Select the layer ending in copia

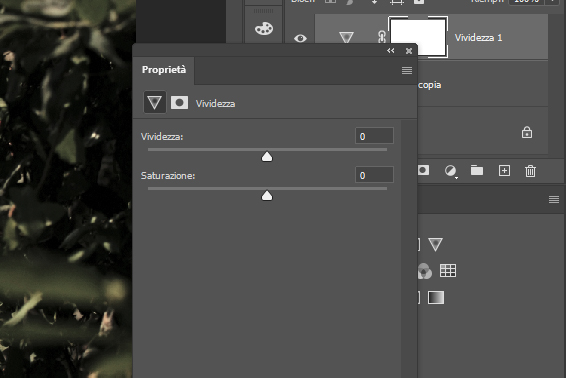(483, 85)
